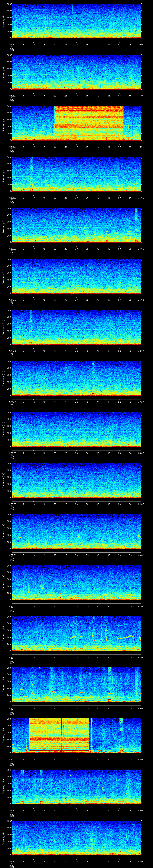153x868 pixels.
Task: Click the "14:35:00" start time label
Action: coord(12,351)
